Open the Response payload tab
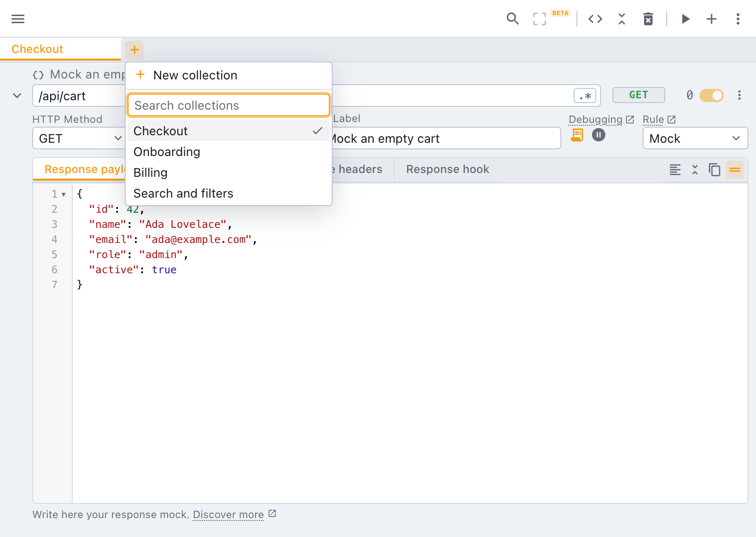 [79, 169]
